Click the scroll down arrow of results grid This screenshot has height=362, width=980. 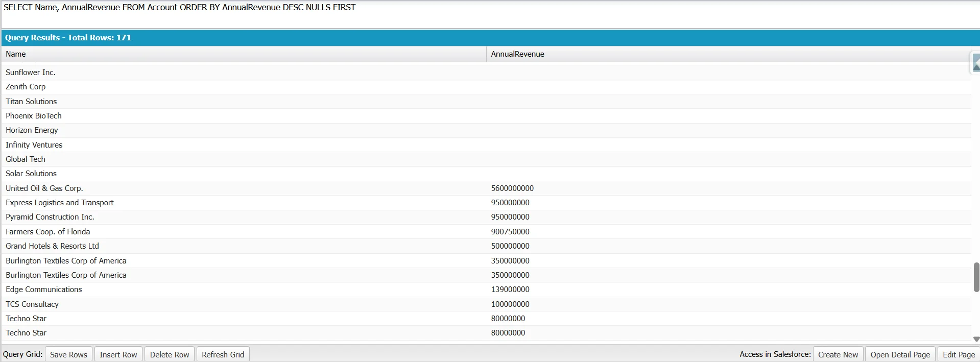click(976, 339)
